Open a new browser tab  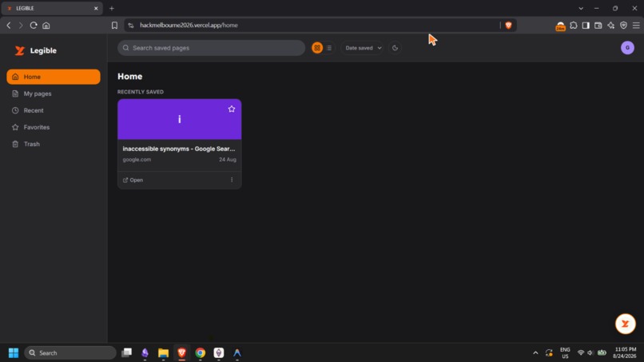coord(112,8)
